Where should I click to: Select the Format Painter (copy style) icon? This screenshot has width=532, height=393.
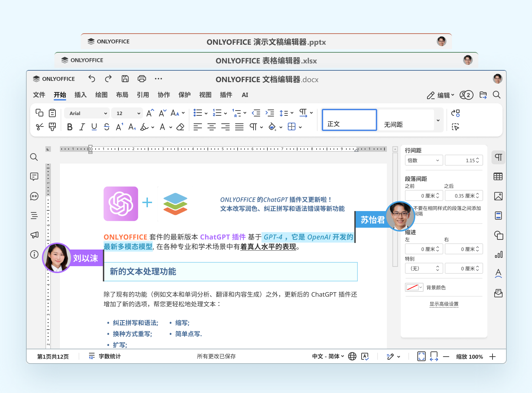(x=52, y=127)
